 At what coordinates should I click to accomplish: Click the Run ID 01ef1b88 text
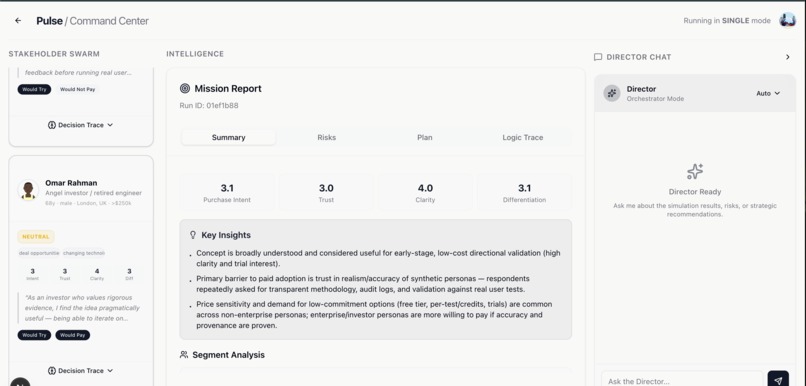209,105
